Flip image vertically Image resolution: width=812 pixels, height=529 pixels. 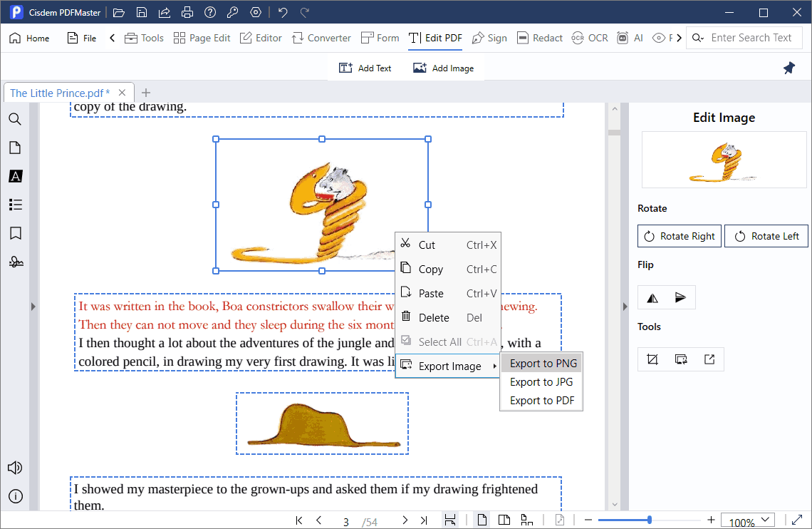pos(680,297)
